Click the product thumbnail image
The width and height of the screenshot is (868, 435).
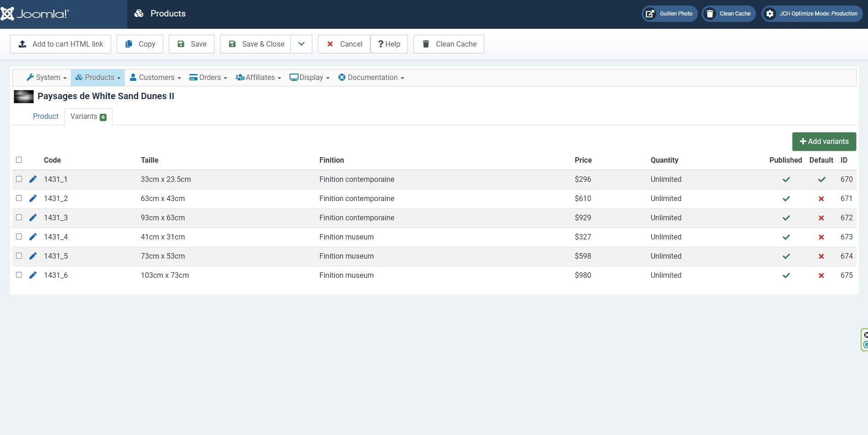(x=24, y=96)
